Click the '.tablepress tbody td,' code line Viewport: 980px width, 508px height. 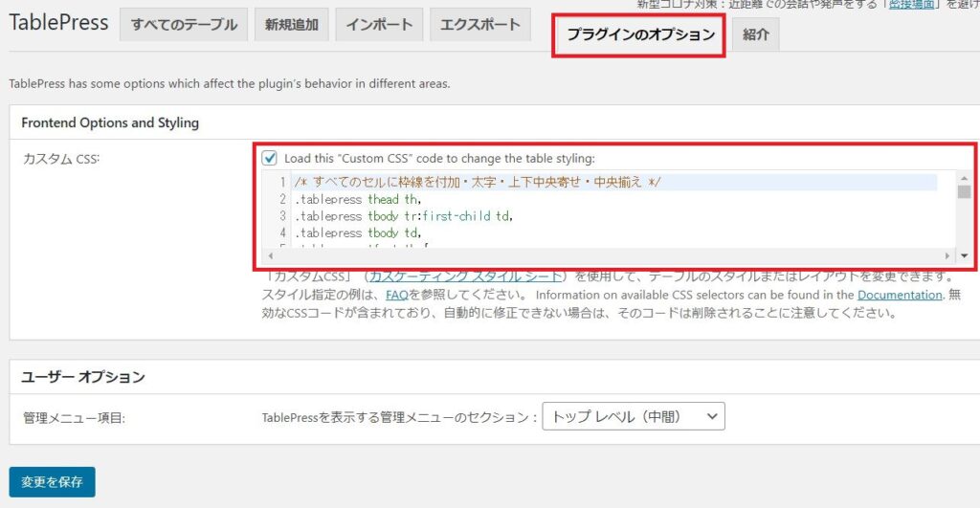pyautogui.click(x=358, y=233)
